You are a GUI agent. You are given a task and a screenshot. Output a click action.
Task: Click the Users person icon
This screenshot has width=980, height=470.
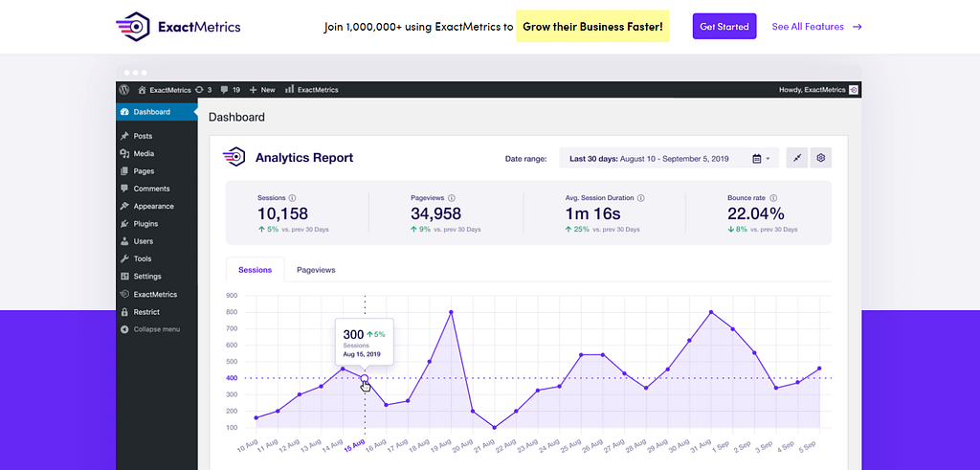point(124,240)
